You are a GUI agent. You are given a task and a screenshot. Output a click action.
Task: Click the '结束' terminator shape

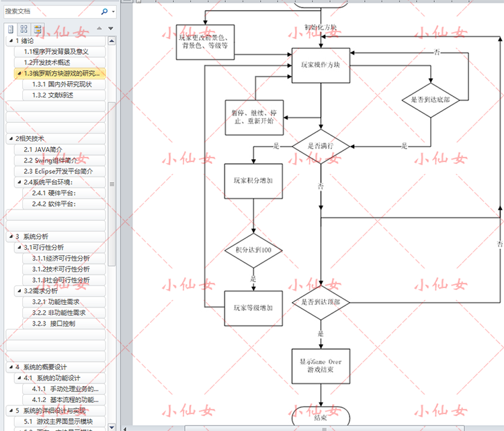pos(321,416)
